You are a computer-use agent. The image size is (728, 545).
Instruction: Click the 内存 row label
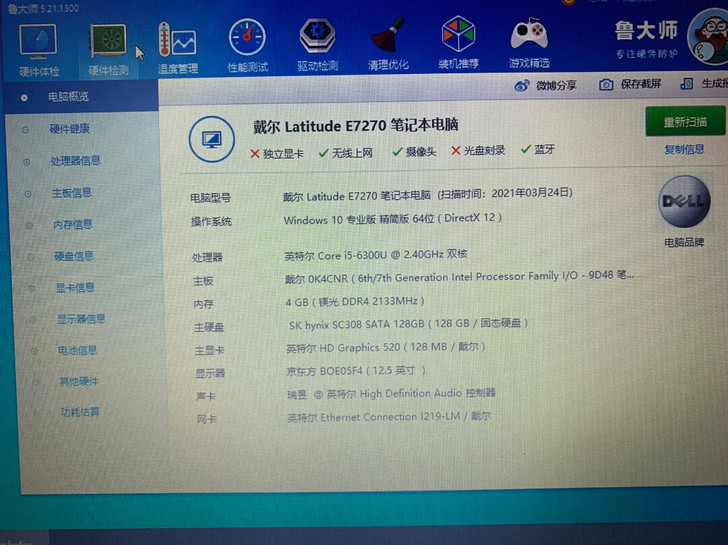click(204, 305)
